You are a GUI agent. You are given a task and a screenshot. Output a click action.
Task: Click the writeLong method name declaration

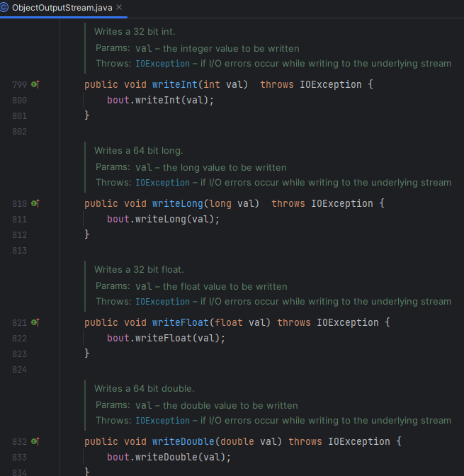pyautogui.click(x=178, y=203)
